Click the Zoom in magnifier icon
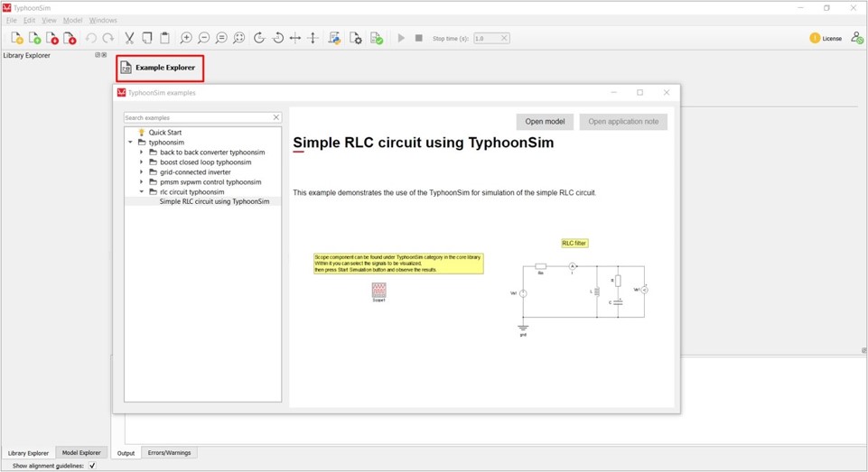Image resolution: width=868 pixels, height=472 pixels. [186, 38]
